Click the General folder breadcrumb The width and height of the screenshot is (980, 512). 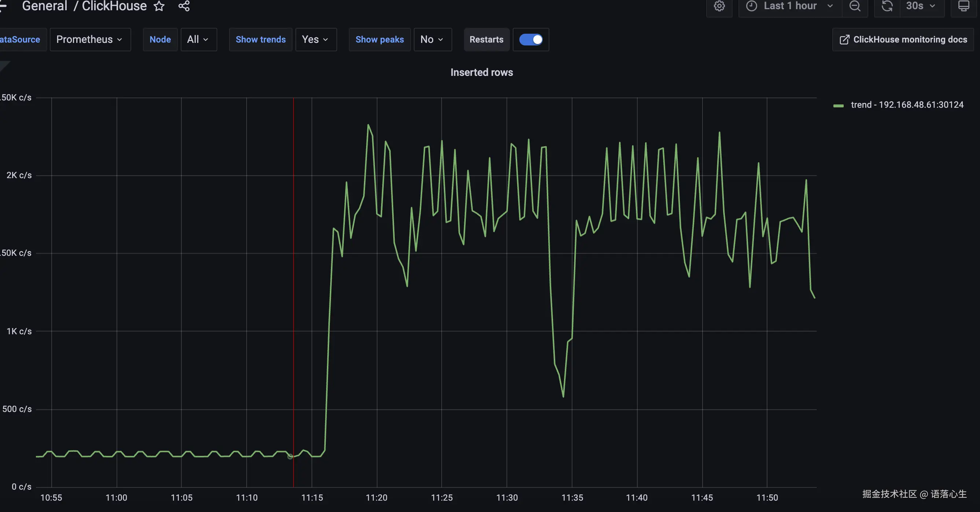click(44, 6)
